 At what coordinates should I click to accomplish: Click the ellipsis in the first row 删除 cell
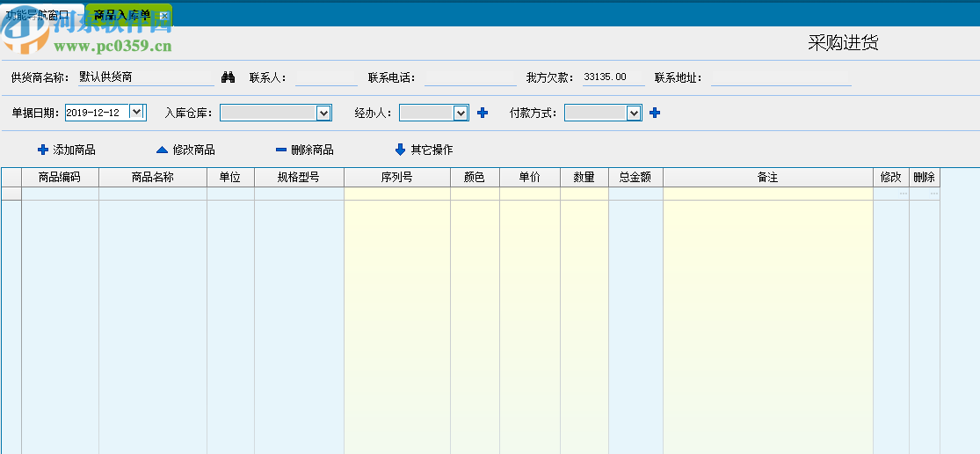click(933, 194)
